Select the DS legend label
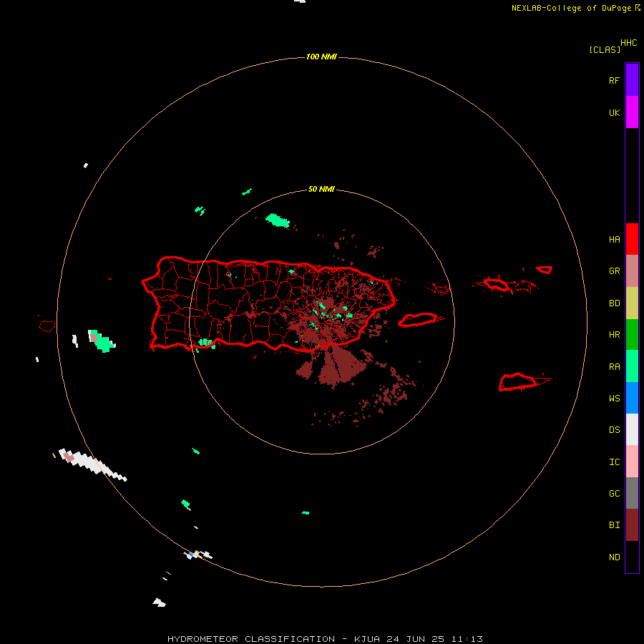This screenshot has height=644, width=644. pyautogui.click(x=614, y=430)
